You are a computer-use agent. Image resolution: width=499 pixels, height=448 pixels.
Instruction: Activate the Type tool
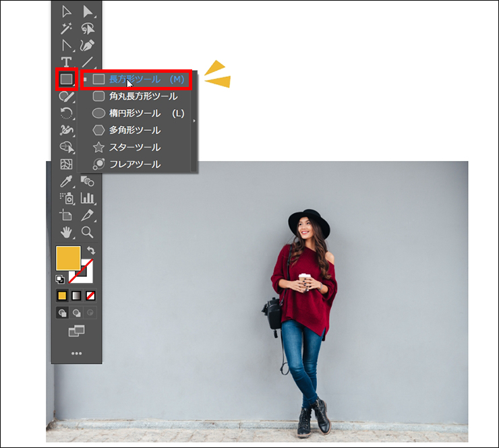(66, 62)
